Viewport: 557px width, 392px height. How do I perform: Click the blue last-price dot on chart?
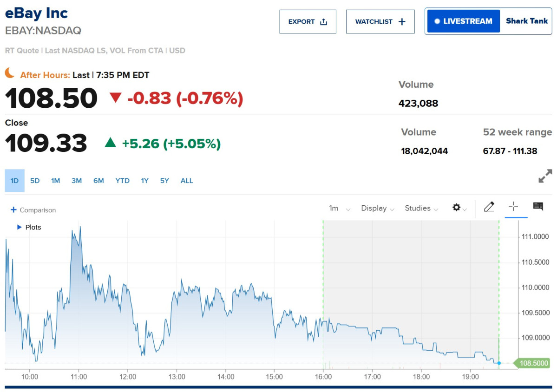click(x=499, y=363)
